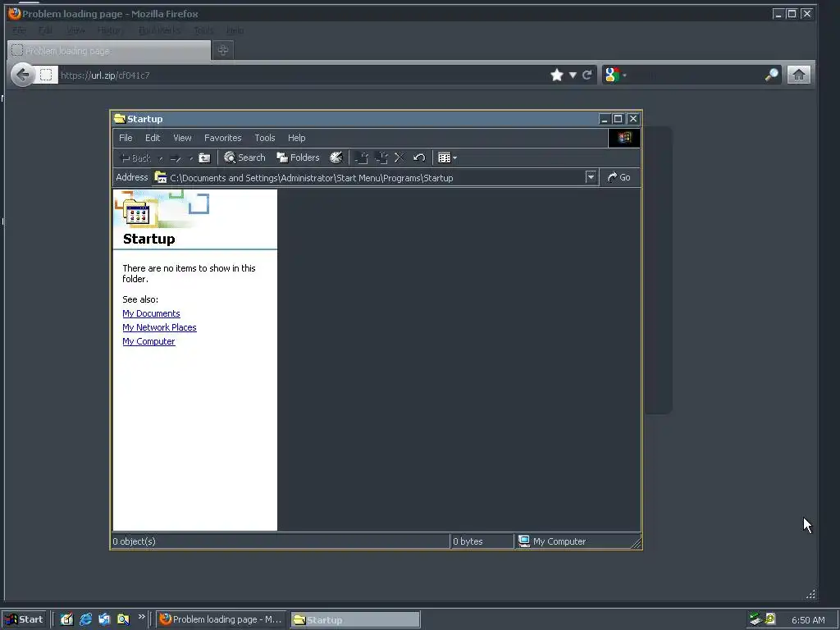Open the History toolbar icon
The height and width of the screenshot is (630, 840).
336,157
